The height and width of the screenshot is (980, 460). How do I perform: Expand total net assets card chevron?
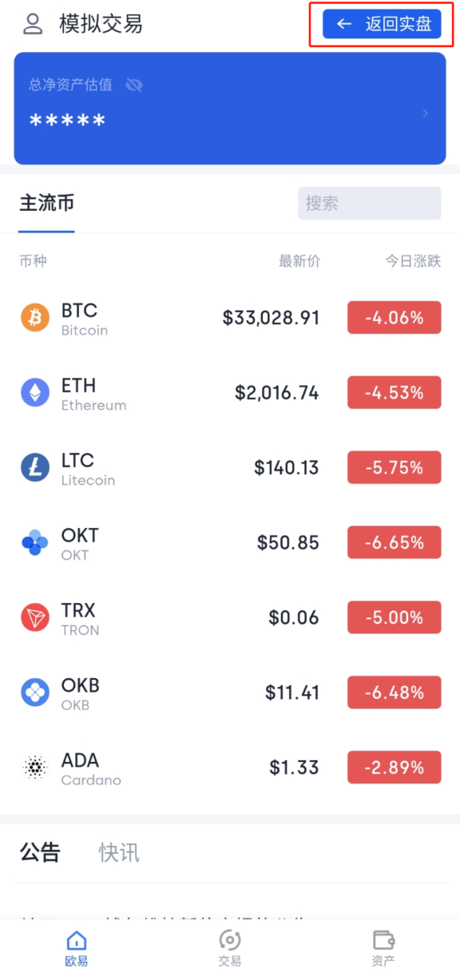pyautogui.click(x=426, y=113)
